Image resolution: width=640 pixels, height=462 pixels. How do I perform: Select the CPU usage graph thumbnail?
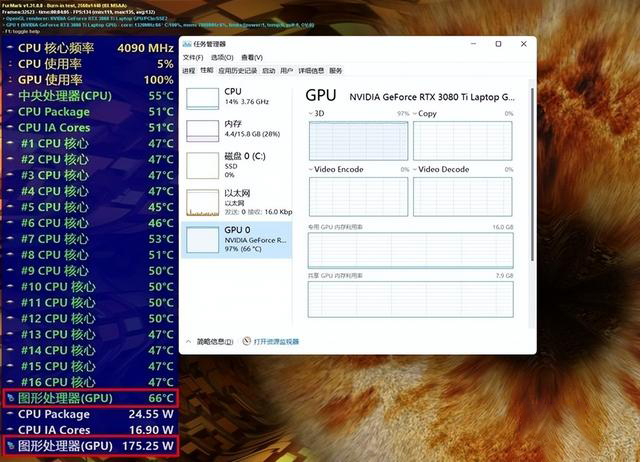pos(207,97)
